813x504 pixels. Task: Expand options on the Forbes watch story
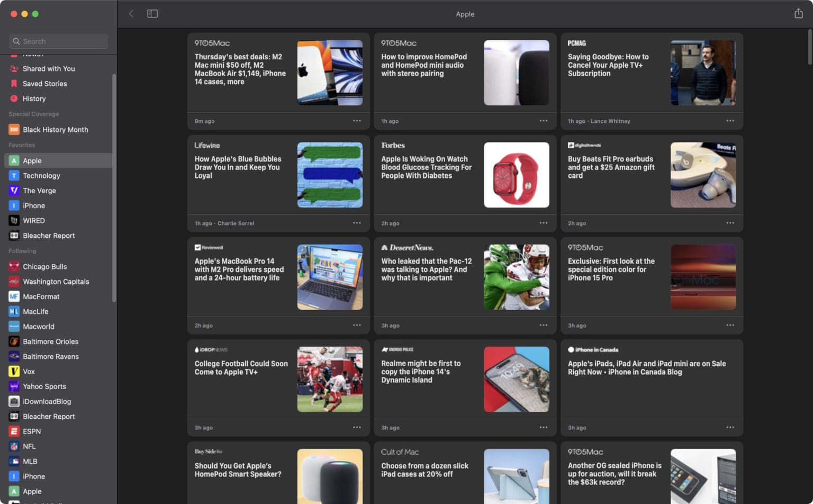click(544, 223)
